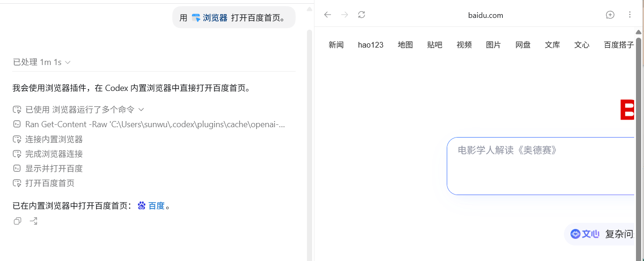Click the 连接内置浏览器 step text

point(54,139)
